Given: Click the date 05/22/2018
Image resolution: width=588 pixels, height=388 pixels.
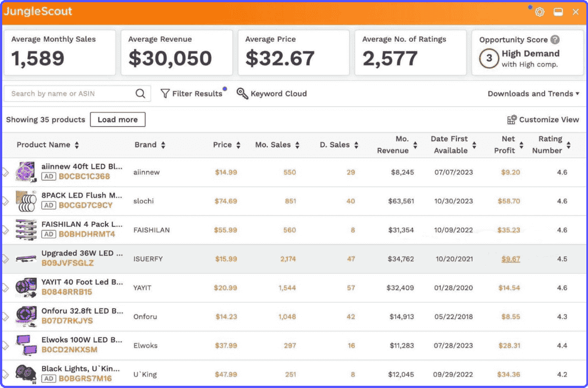Looking at the screenshot, I should pos(454,317).
